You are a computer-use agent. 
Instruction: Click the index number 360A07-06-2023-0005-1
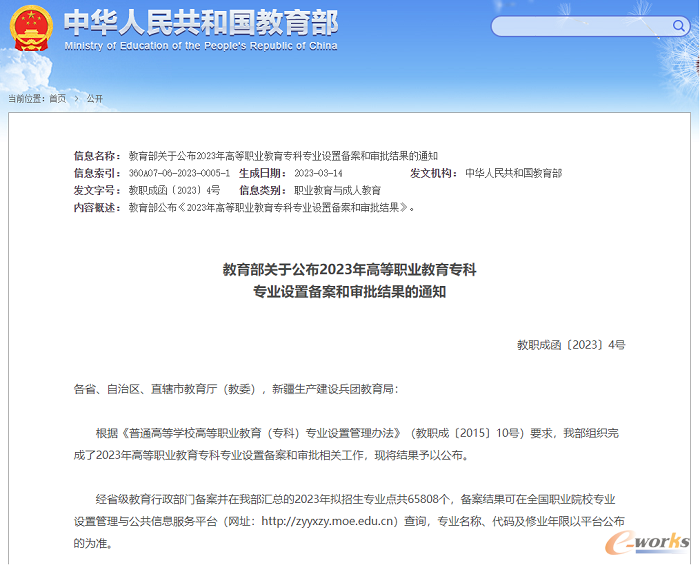tap(178, 173)
